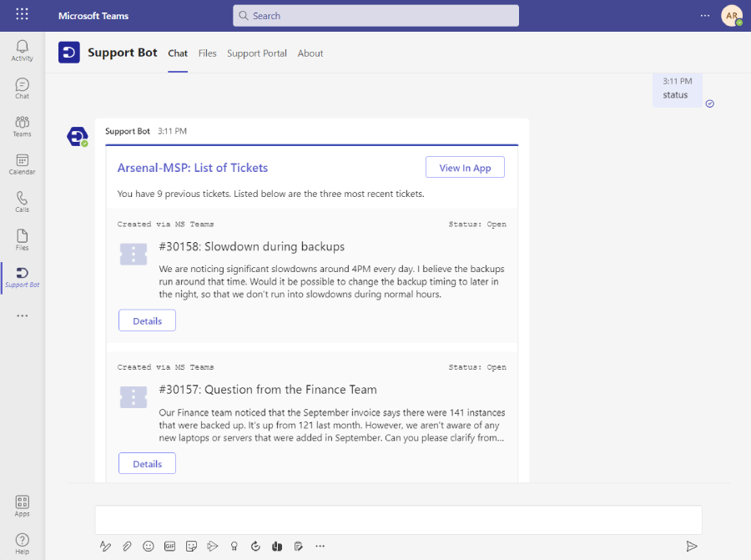Attach a file with paperclip icon

[127, 546]
